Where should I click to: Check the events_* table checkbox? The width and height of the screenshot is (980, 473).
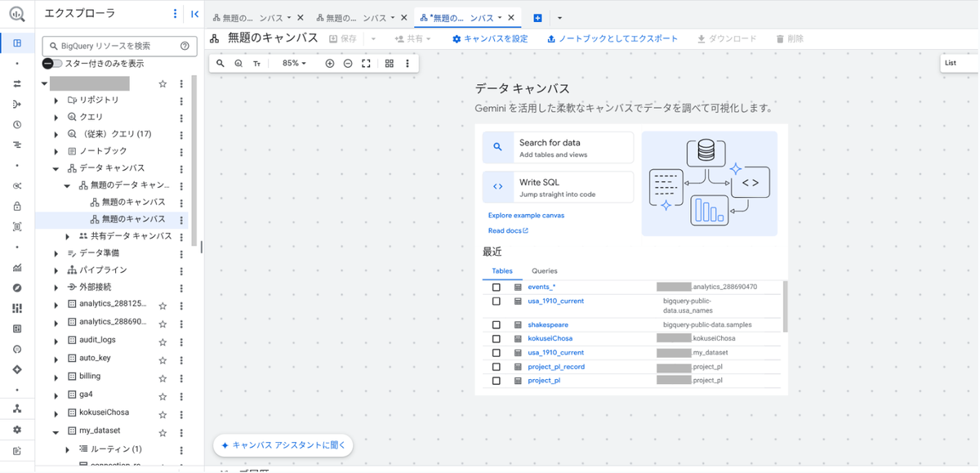[497, 288]
